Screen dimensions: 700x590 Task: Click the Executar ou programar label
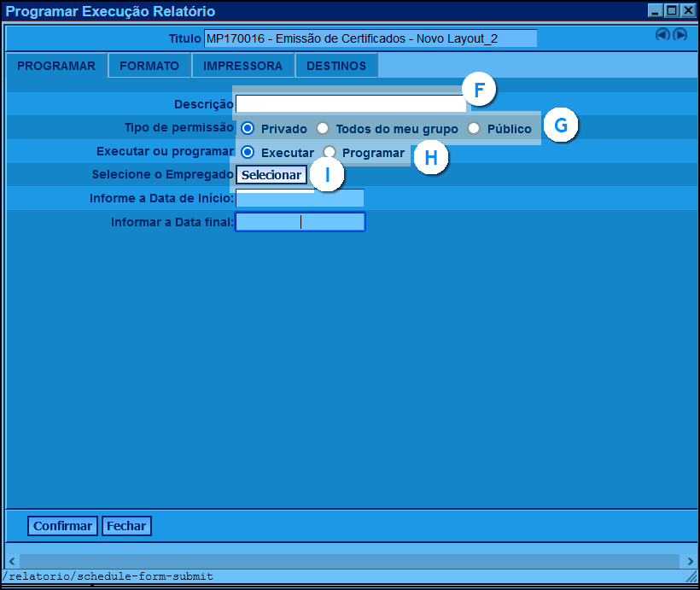pos(165,151)
